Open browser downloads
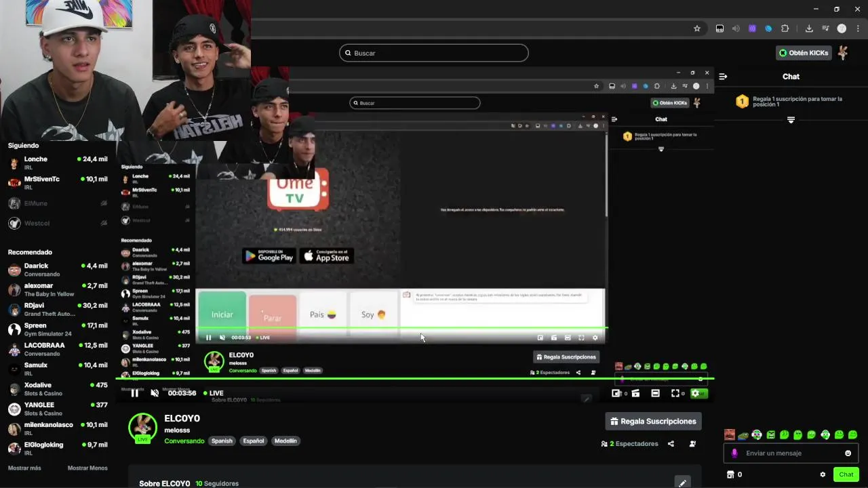 tap(809, 28)
